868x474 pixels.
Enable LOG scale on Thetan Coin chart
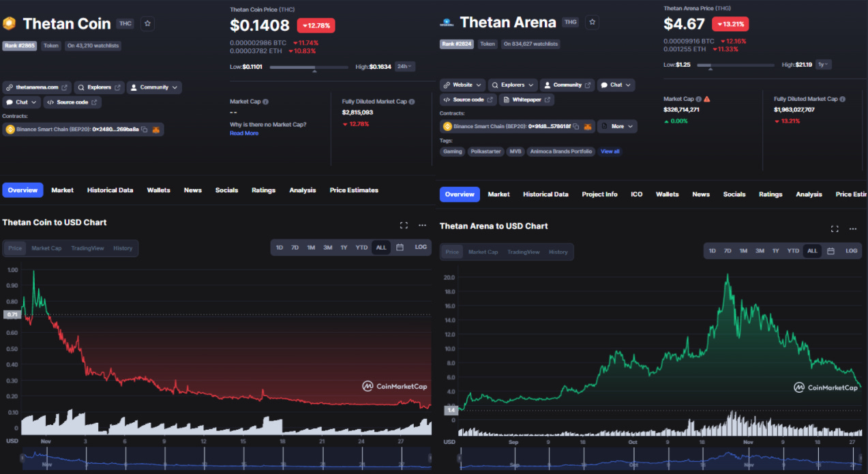point(421,247)
